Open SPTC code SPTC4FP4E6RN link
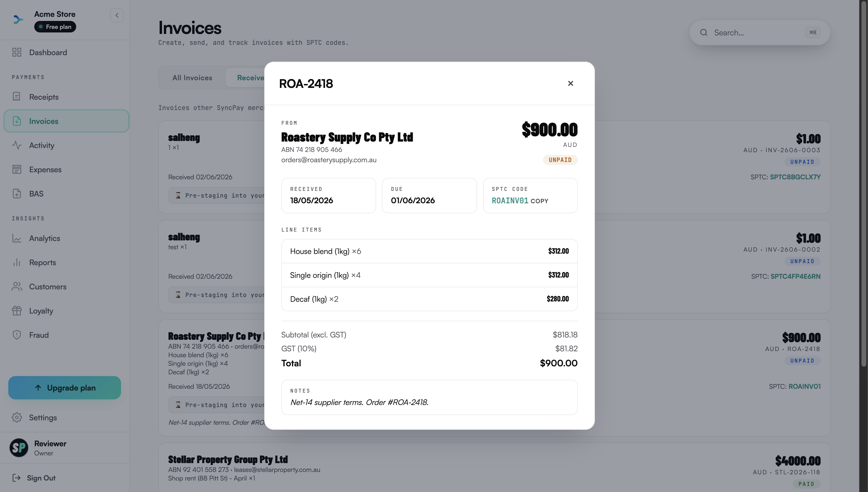 point(795,276)
